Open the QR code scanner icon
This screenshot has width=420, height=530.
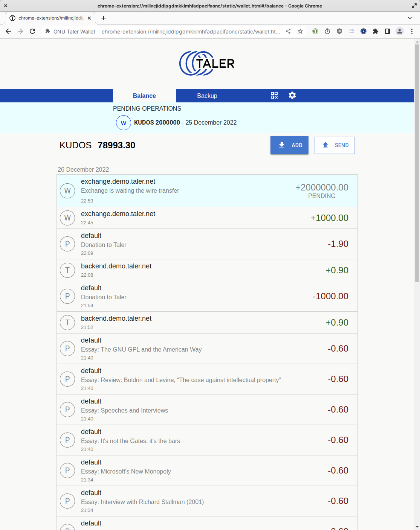(274, 96)
